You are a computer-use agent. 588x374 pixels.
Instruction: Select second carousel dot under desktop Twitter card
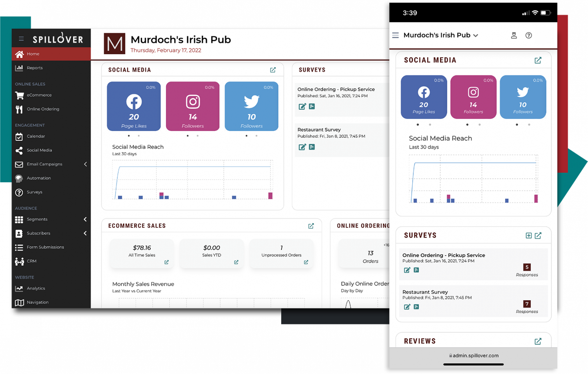click(257, 136)
